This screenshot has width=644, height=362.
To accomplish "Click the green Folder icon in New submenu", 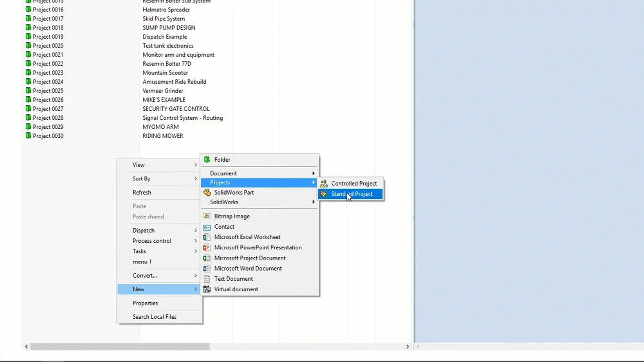I will [x=207, y=160].
